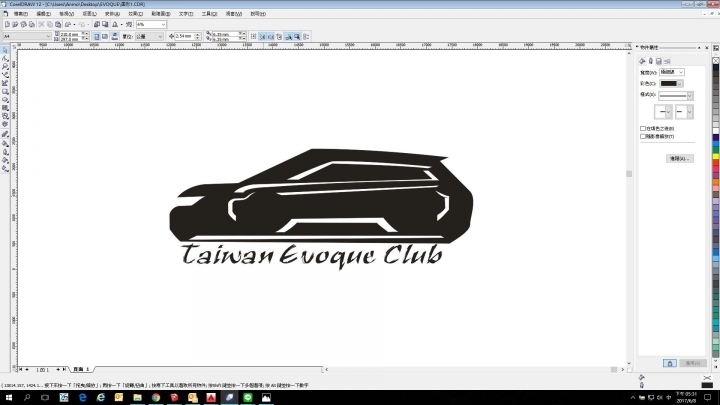Viewport: 720px width, 405px height.
Task: Go to the first page with navigator arrow
Action: (21, 369)
